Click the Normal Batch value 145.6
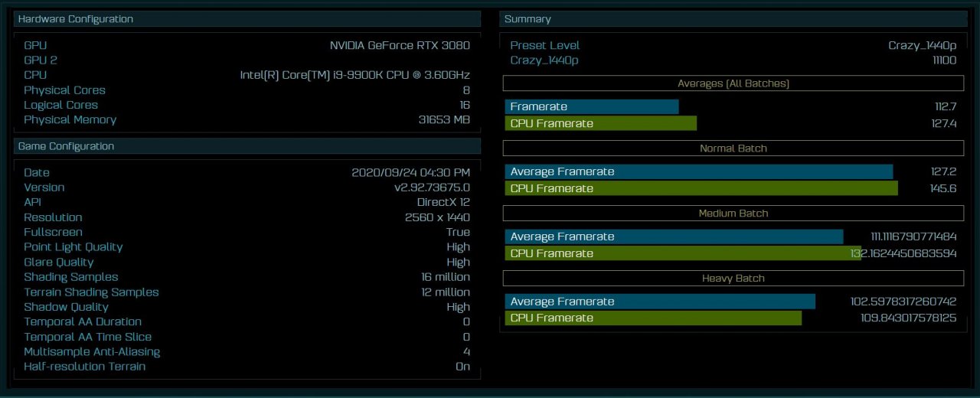The width and height of the screenshot is (980, 398). (x=942, y=188)
